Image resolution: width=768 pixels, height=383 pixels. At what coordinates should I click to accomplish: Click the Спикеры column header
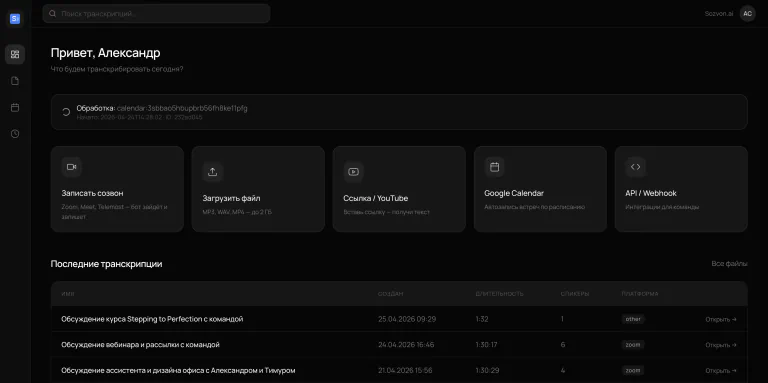click(x=575, y=294)
